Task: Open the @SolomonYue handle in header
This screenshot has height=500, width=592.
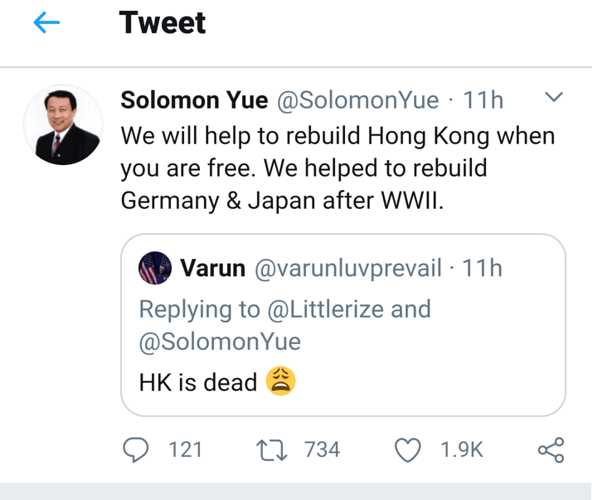Action: pyautogui.click(x=358, y=100)
